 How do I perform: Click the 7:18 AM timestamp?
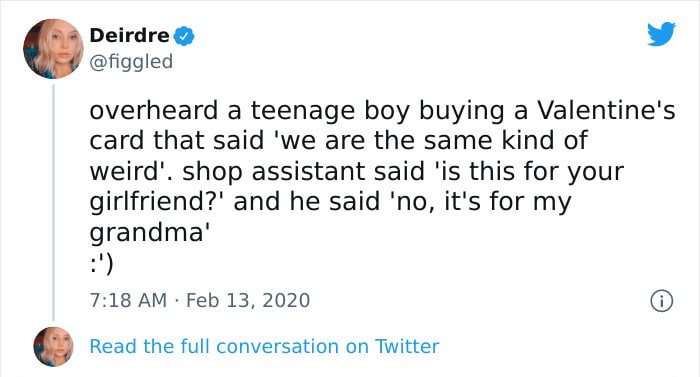point(128,300)
